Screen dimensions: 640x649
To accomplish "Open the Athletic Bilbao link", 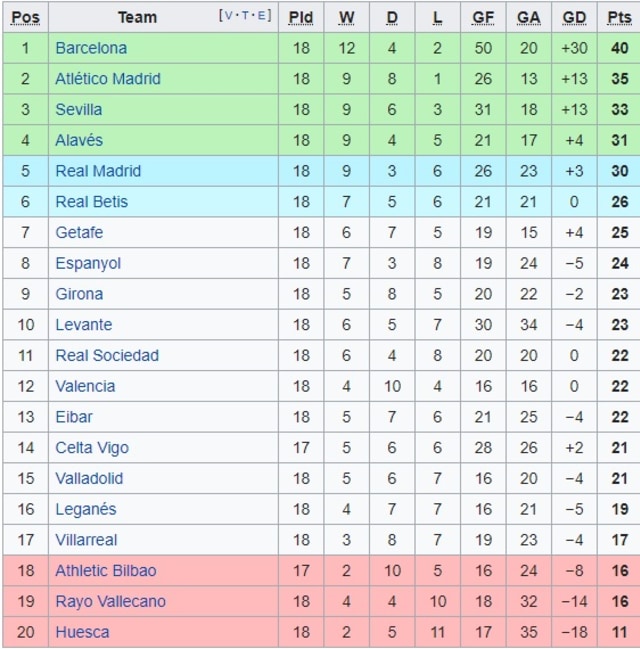I will point(106,571).
